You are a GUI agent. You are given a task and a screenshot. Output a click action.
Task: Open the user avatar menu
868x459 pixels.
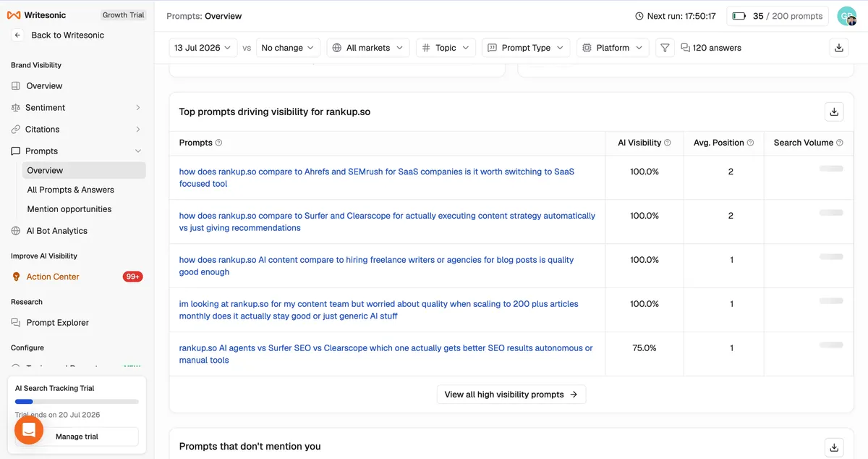846,16
